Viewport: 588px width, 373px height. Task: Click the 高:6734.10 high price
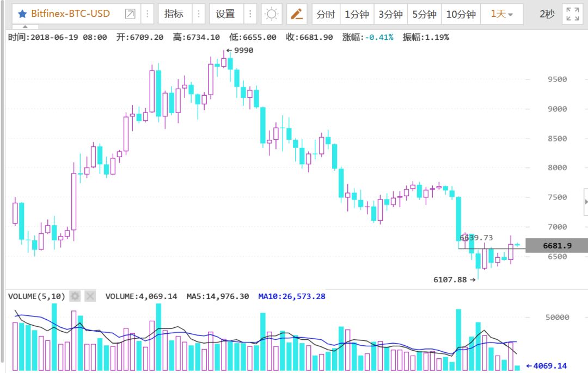click(197, 37)
